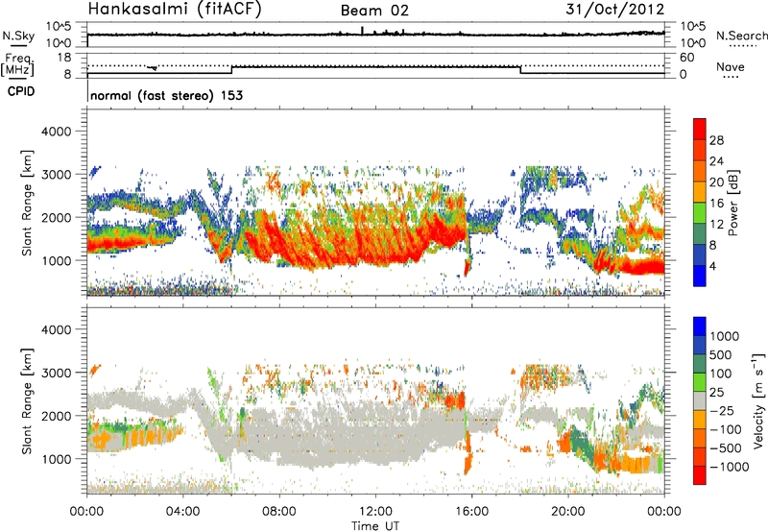Click the 20:00 time tick label
Screen dimensions: 768x532
point(568,512)
